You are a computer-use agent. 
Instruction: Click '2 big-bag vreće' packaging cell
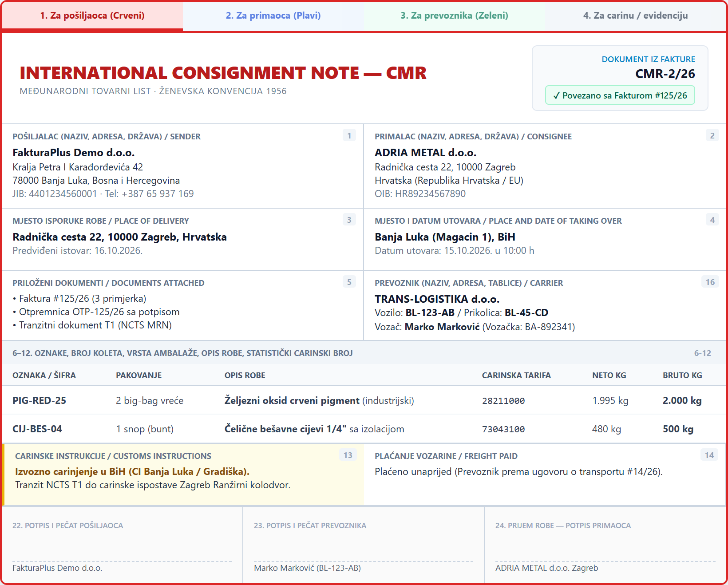coord(150,400)
